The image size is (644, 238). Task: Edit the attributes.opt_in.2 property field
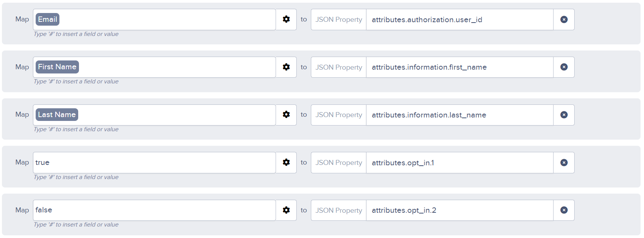(x=460, y=210)
